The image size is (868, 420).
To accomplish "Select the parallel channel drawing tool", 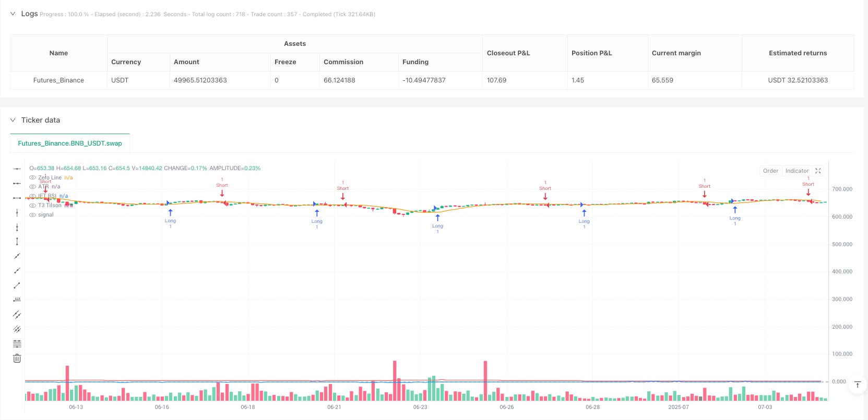I will tap(17, 315).
